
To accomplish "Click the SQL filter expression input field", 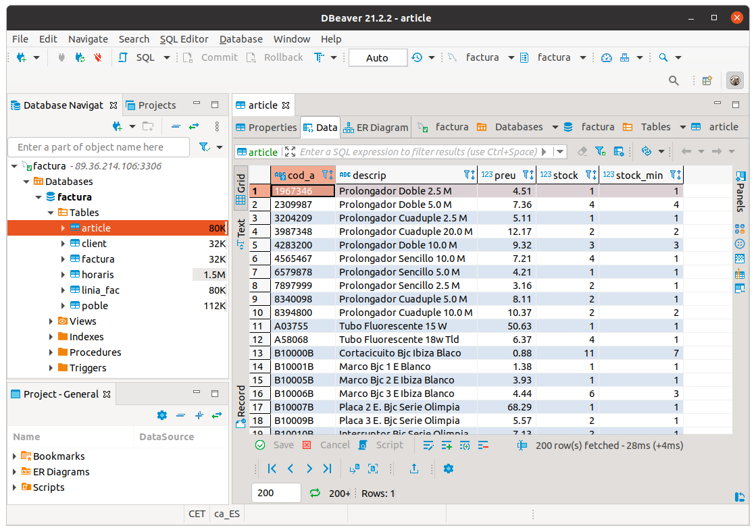I will (x=418, y=152).
